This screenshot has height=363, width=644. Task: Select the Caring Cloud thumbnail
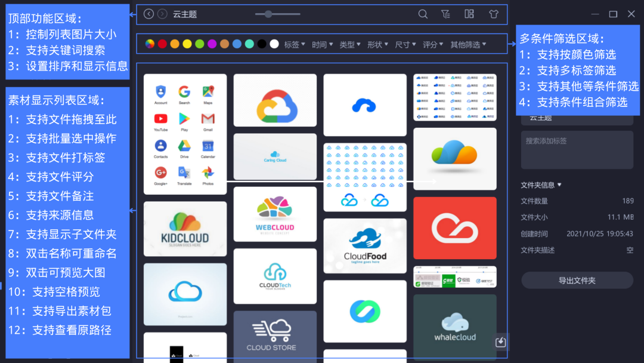pos(275,156)
